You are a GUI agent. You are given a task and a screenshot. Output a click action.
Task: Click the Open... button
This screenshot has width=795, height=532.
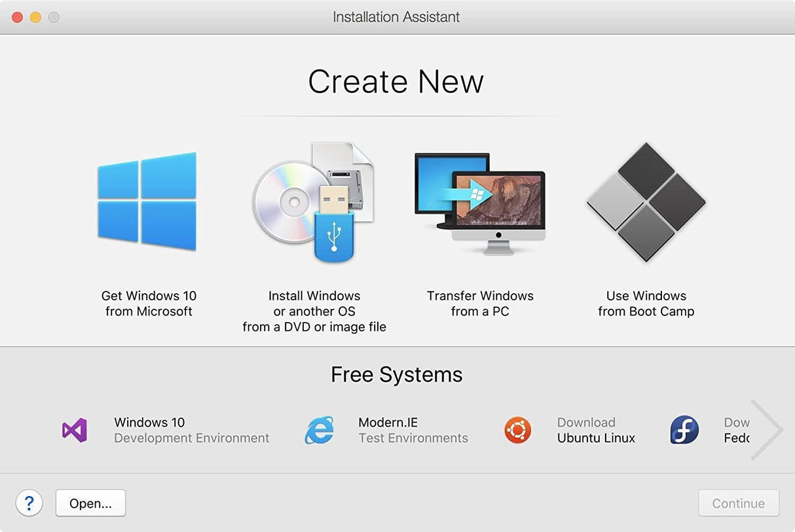pyautogui.click(x=90, y=503)
